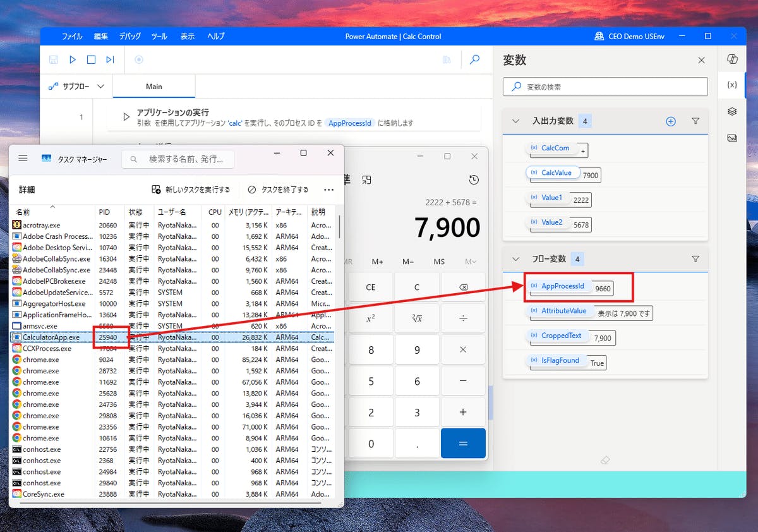This screenshot has height=532, width=758.
Task: Sort Task Manager by PID column
Action: 110,212
